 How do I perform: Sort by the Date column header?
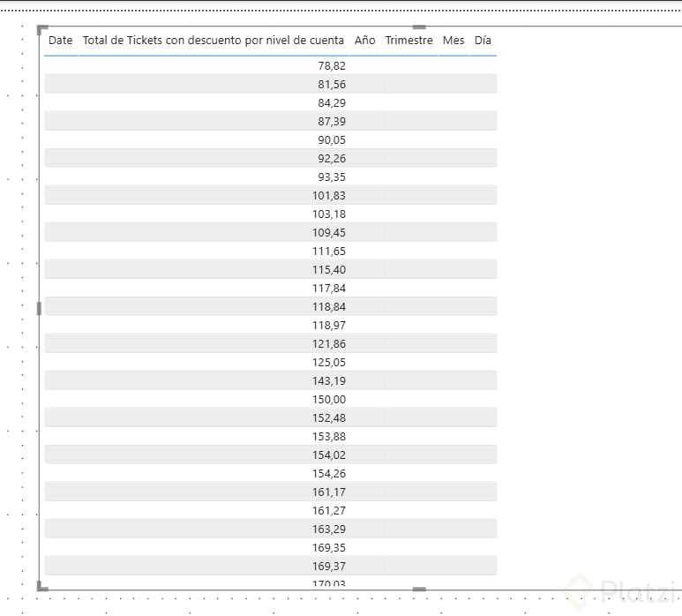[x=61, y=41]
